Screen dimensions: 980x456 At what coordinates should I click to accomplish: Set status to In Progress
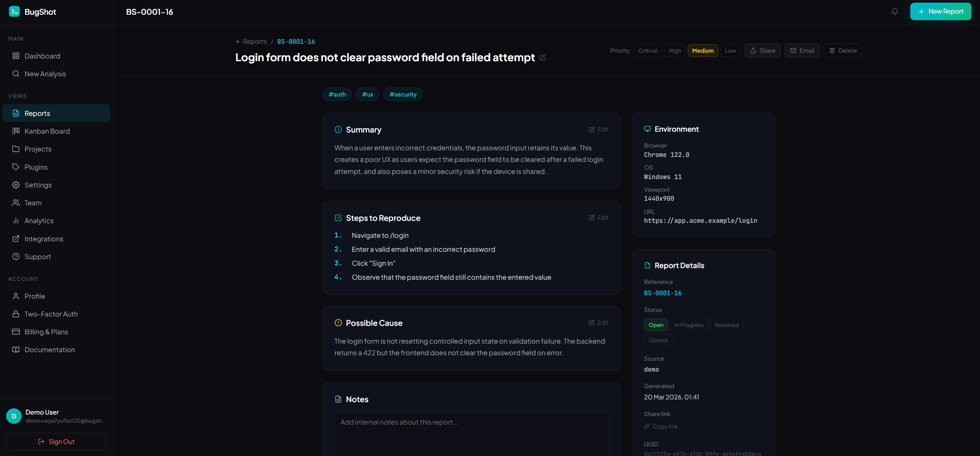(689, 325)
